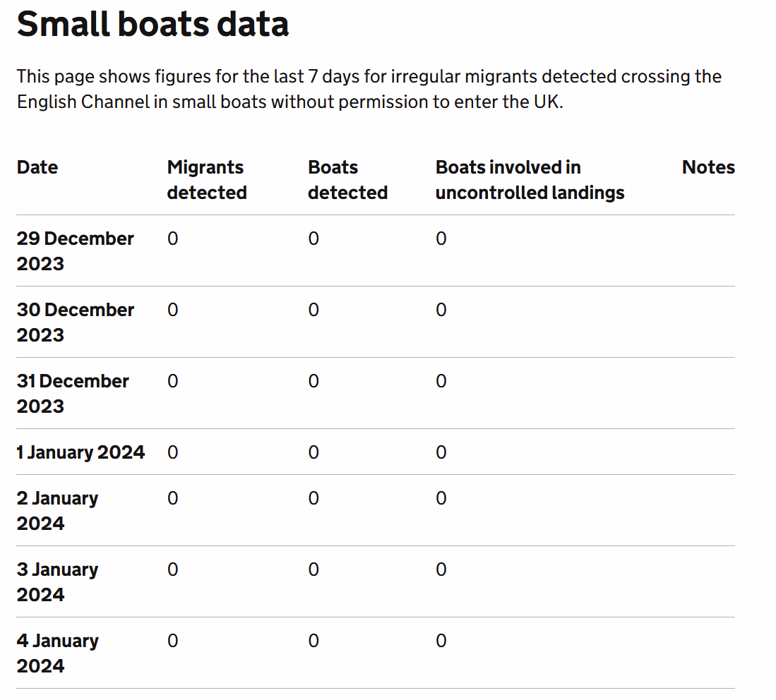776x700 pixels.
Task: Click the 30 December 2023 date cell
Action: click(x=75, y=322)
